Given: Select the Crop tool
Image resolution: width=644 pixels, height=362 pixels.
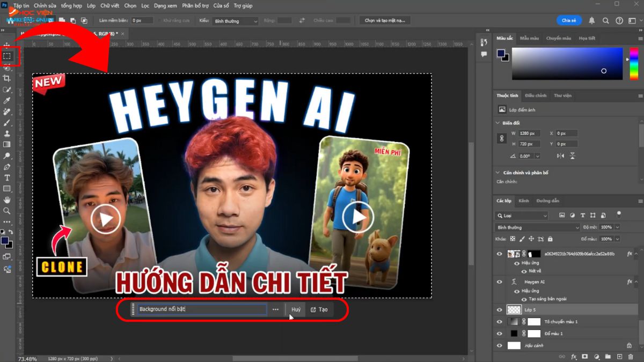Looking at the screenshot, I should (x=7, y=78).
